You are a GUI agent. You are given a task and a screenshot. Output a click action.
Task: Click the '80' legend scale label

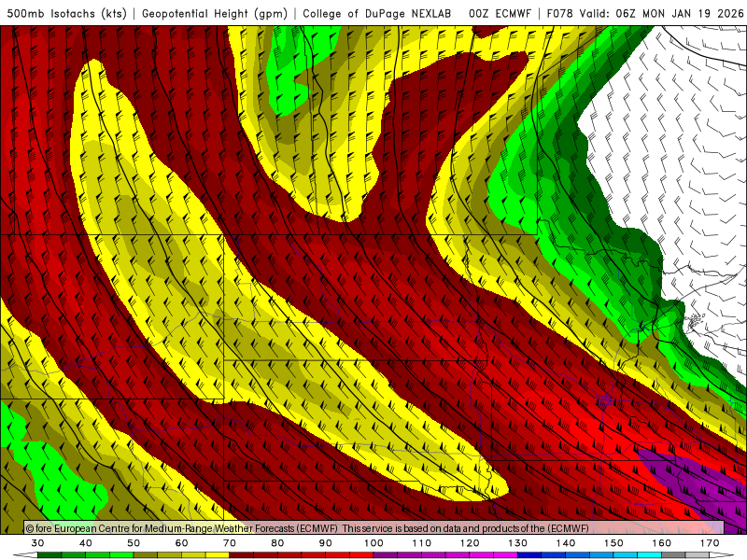click(x=277, y=543)
